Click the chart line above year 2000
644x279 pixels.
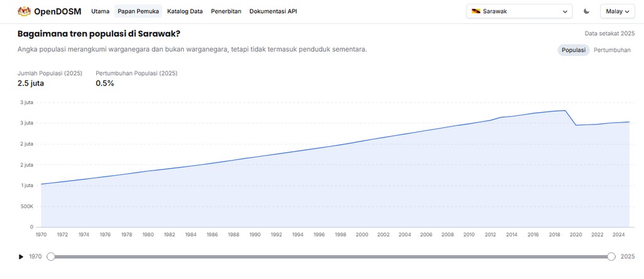pos(362,142)
